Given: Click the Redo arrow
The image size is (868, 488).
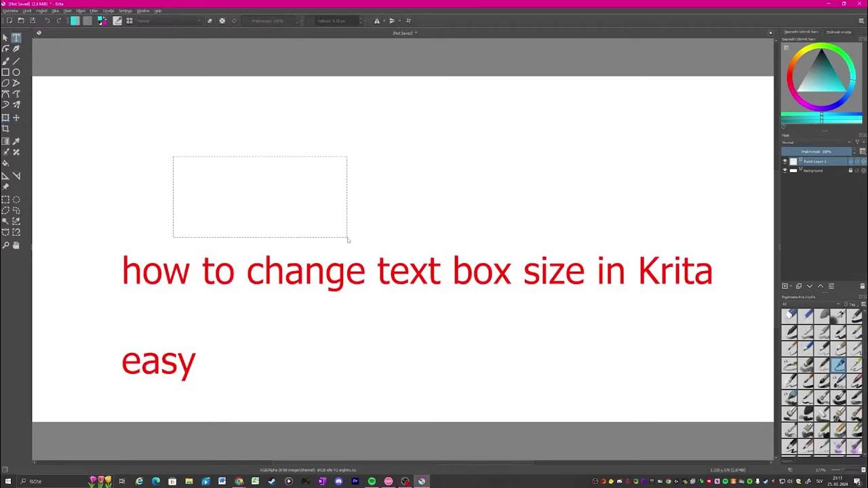Looking at the screenshot, I should pos(59,20).
